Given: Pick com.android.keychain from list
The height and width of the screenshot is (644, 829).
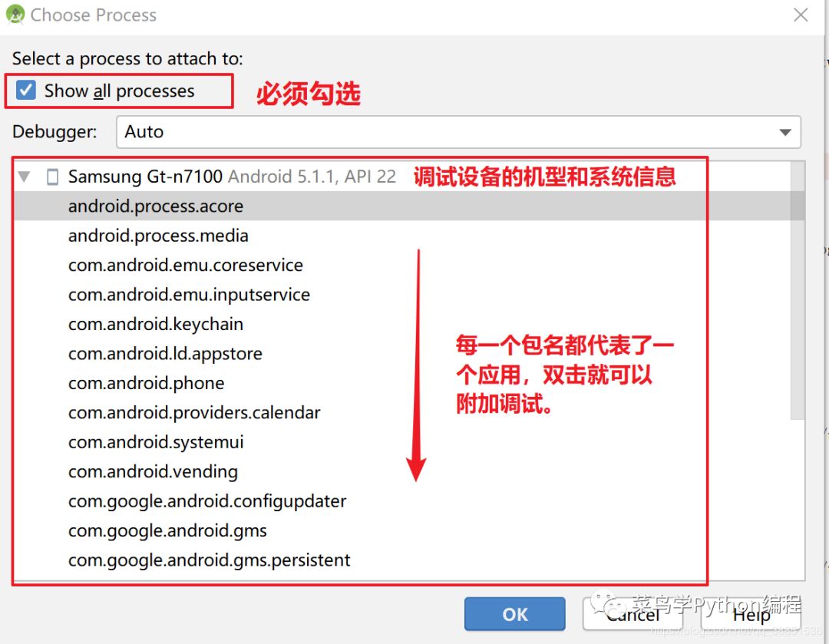Looking at the screenshot, I should click(401, 324).
